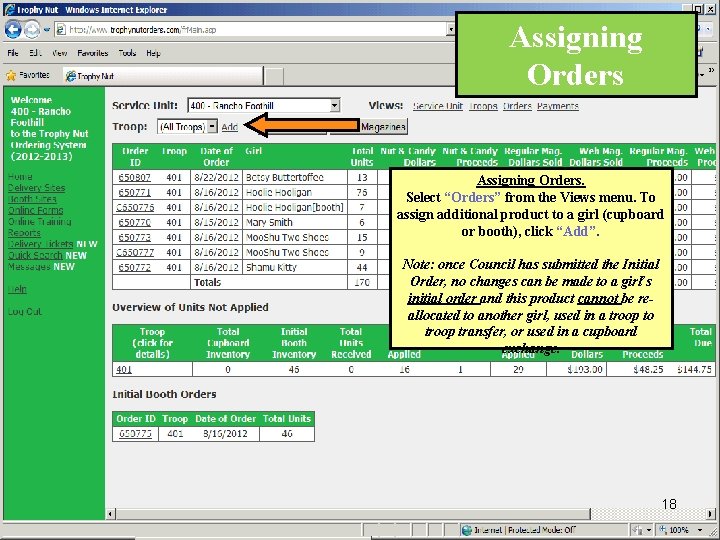The height and width of the screenshot is (540, 720).
Task: Click the $144.75 total due value
Action: pos(694,369)
